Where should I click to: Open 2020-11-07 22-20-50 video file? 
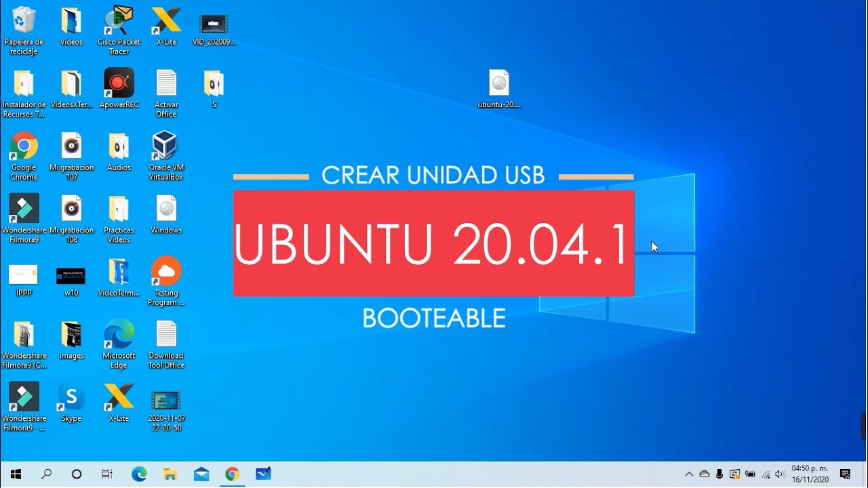(166, 411)
